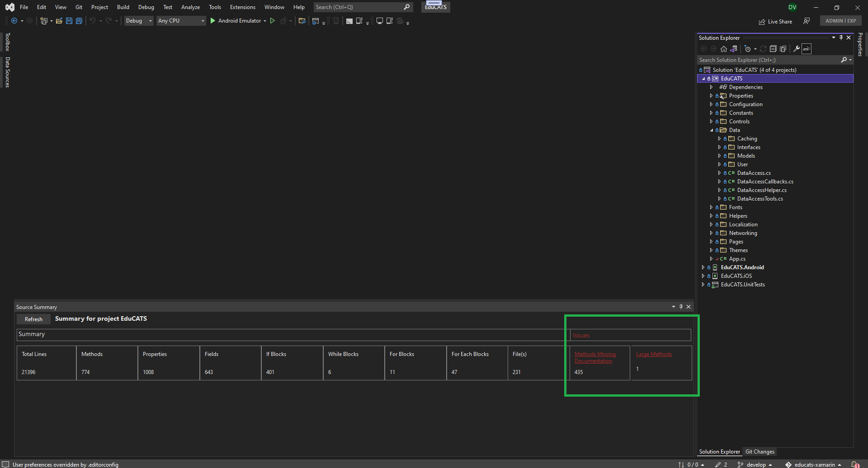868x468 pixels.
Task: Expand the Dependencies node
Action: [712, 87]
